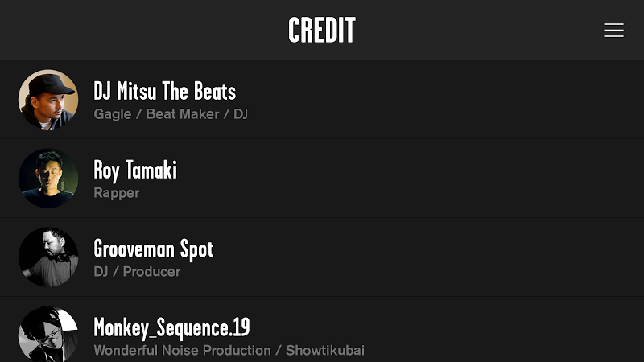Open Grooveman Spot's avatar image

pos(48,257)
